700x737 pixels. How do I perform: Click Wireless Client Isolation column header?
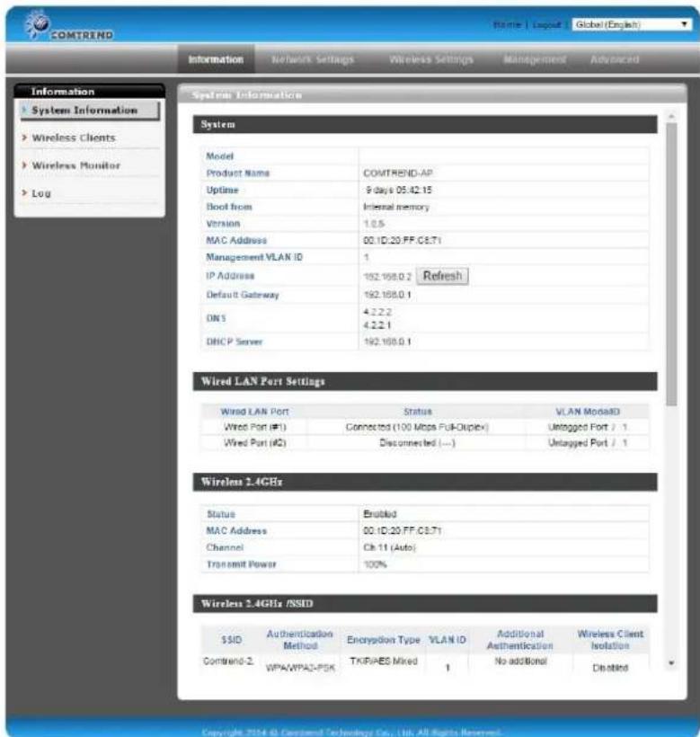(x=610, y=640)
